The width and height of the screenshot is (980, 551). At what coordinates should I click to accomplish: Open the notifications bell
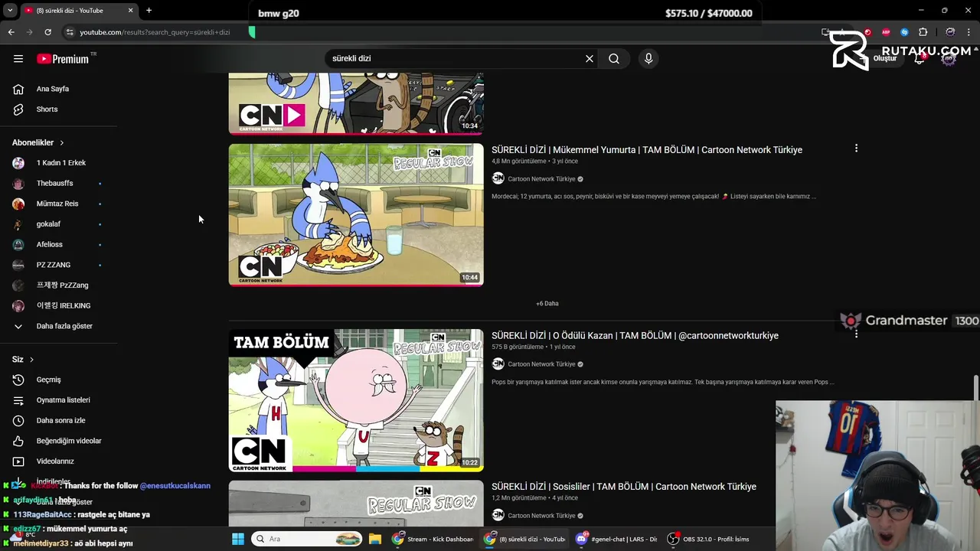(920, 58)
